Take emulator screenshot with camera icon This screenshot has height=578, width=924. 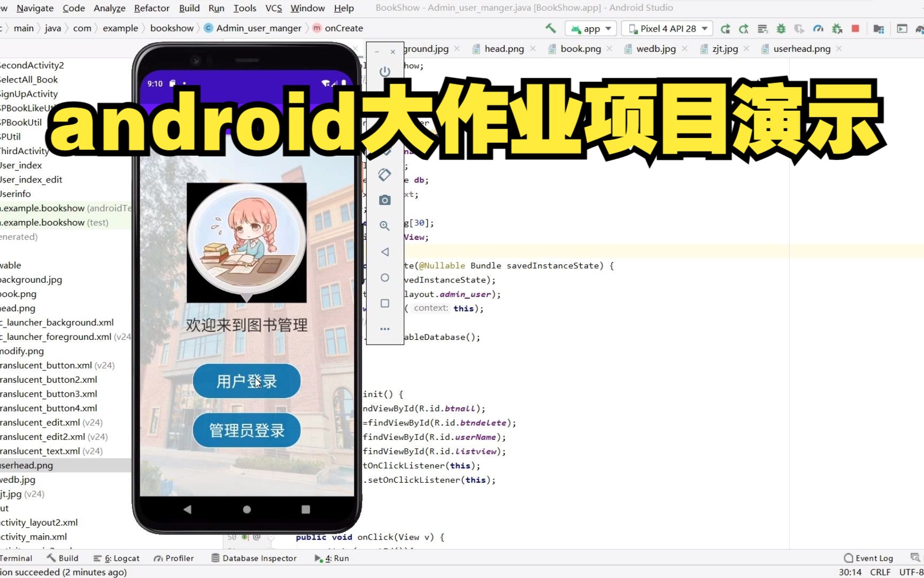pos(384,200)
